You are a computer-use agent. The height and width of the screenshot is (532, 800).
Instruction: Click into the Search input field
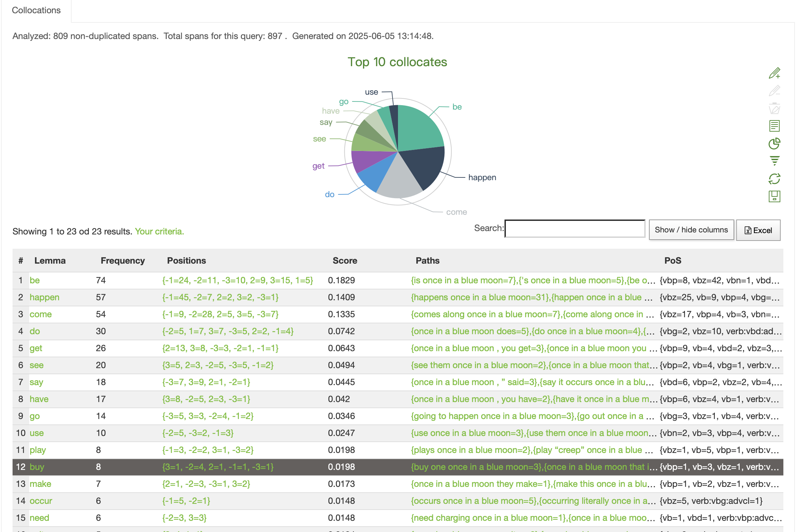574,229
